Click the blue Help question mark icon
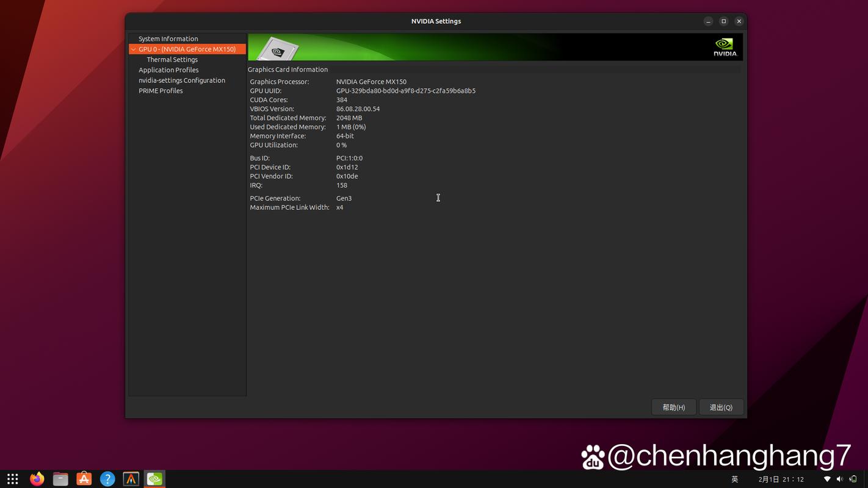Image resolution: width=868 pixels, height=488 pixels. click(x=107, y=479)
